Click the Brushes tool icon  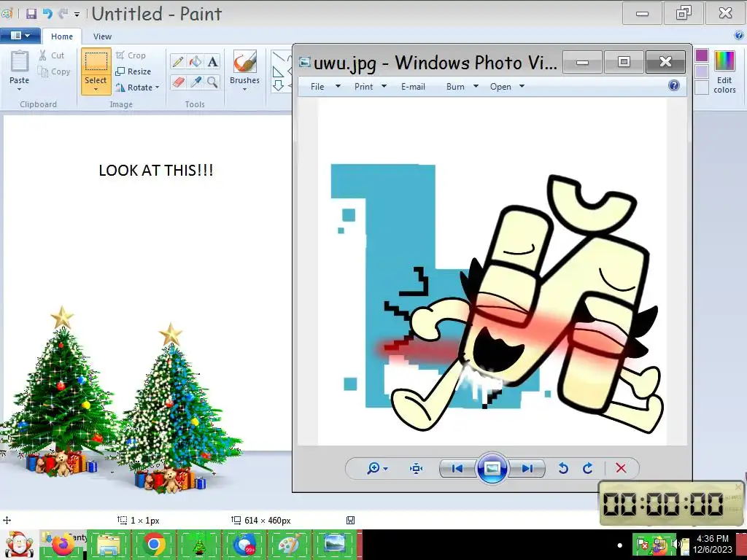[x=245, y=61]
